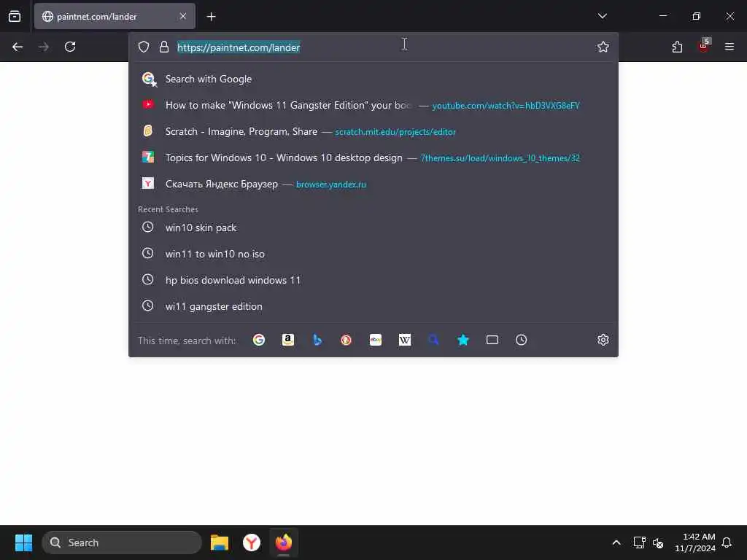Open notifications bell icon
Image resolution: width=747 pixels, height=560 pixels.
[727, 542]
